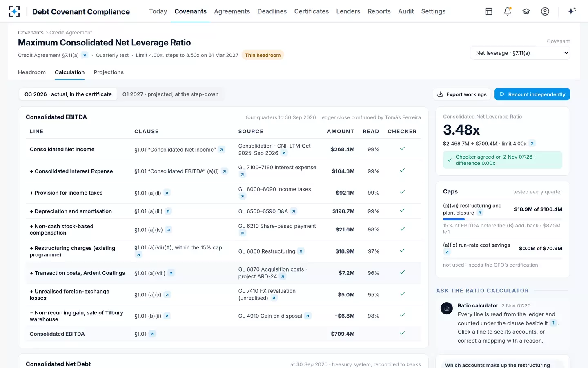Open clause link for §1.01 (a)(viii)
Image resolution: width=588 pixels, height=368 pixels.
click(171, 273)
